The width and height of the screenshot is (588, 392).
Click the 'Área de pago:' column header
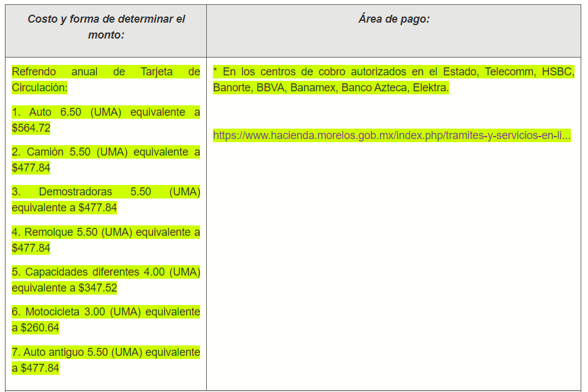tap(393, 19)
